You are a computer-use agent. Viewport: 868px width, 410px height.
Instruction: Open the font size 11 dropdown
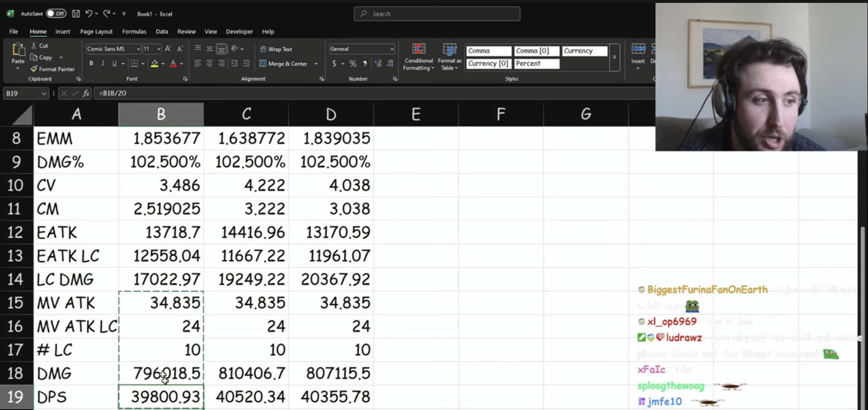(159, 49)
